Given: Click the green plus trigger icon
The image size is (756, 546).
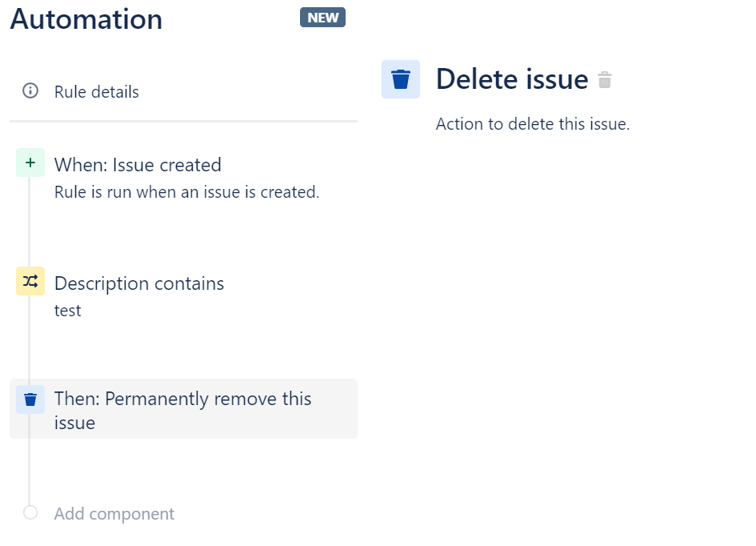Looking at the screenshot, I should coord(30,163).
